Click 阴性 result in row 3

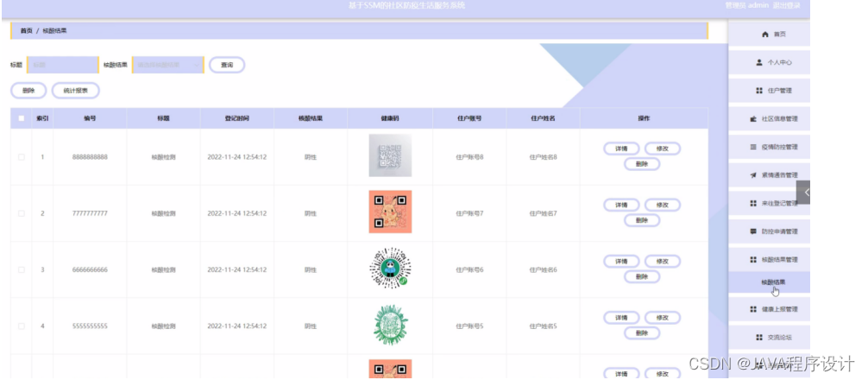pos(311,270)
